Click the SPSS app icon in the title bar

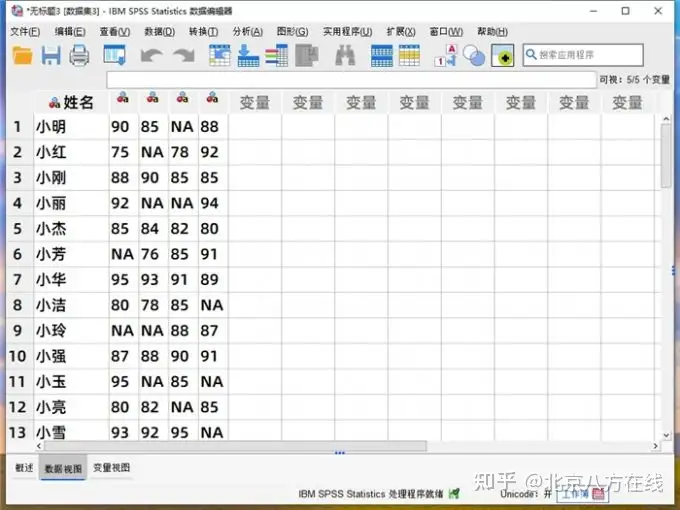(x=17, y=11)
